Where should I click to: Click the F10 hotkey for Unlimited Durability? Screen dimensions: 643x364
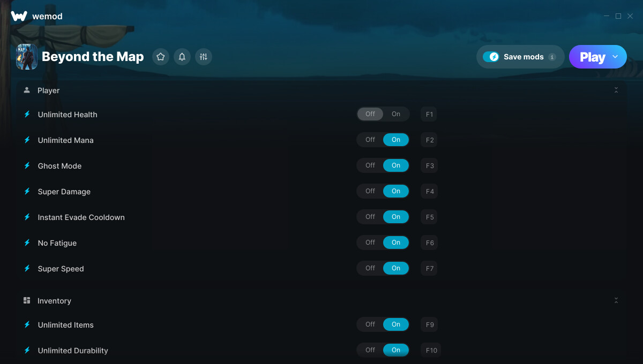(x=431, y=350)
